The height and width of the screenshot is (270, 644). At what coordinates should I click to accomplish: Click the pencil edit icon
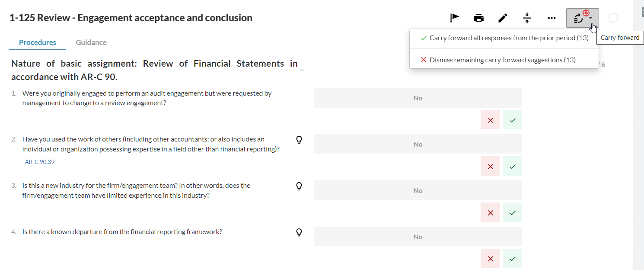(503, 18)
